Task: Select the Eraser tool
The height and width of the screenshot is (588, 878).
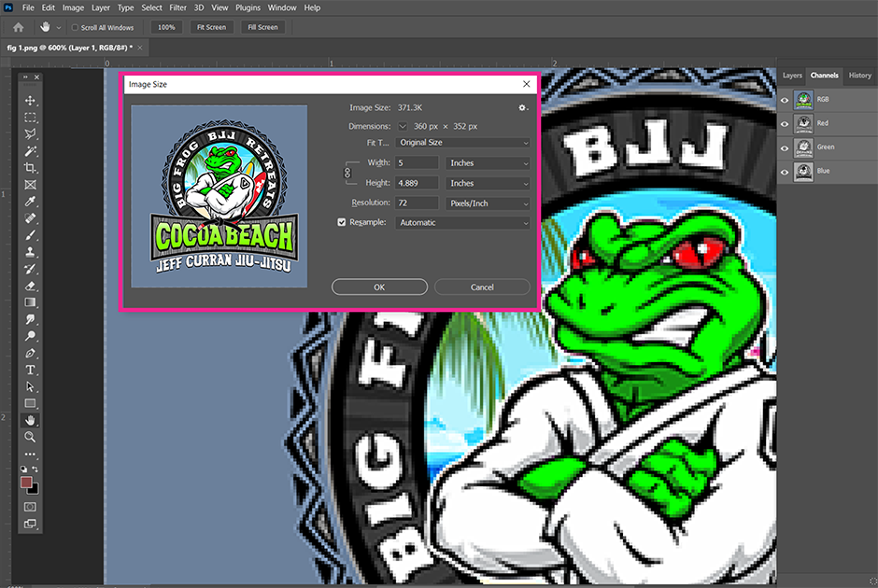Action: [x=30, y=286]
